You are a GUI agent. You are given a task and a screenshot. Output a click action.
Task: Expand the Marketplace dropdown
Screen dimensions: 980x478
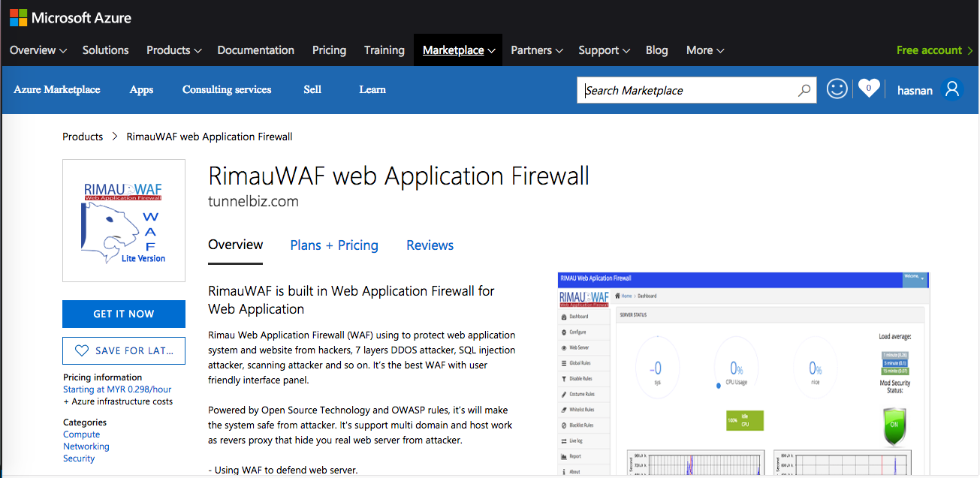(x=458, y=50)
